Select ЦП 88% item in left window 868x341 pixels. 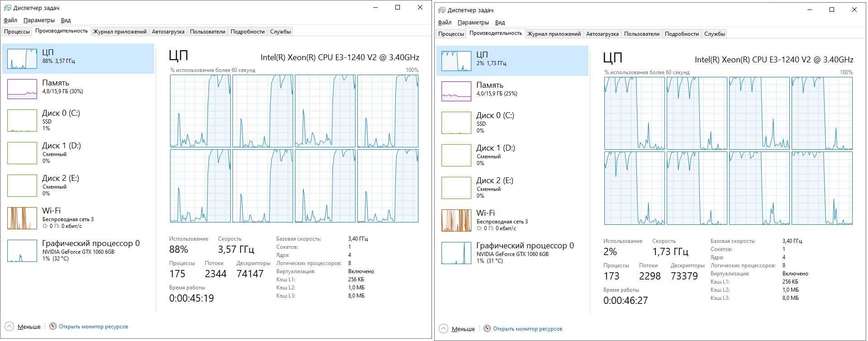[78, 58]
